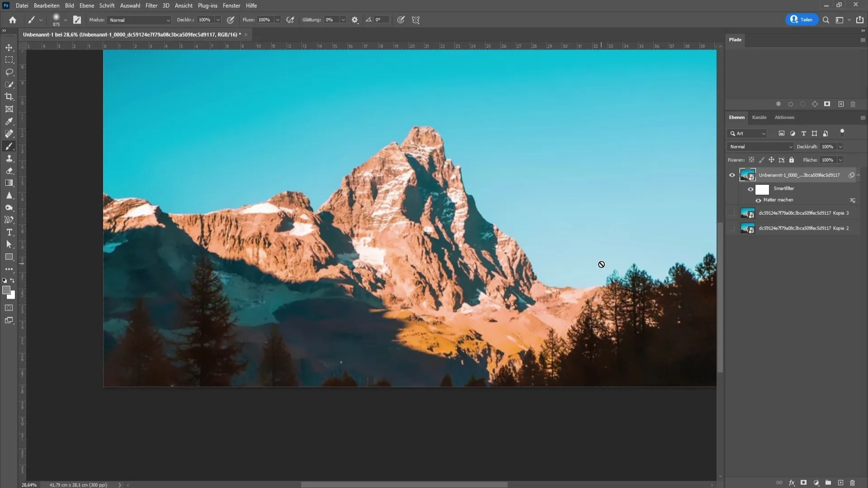Toggle visibility of Kopie 3 layer
This screenshot has width=868, height=488.
[x=732, y=213]
